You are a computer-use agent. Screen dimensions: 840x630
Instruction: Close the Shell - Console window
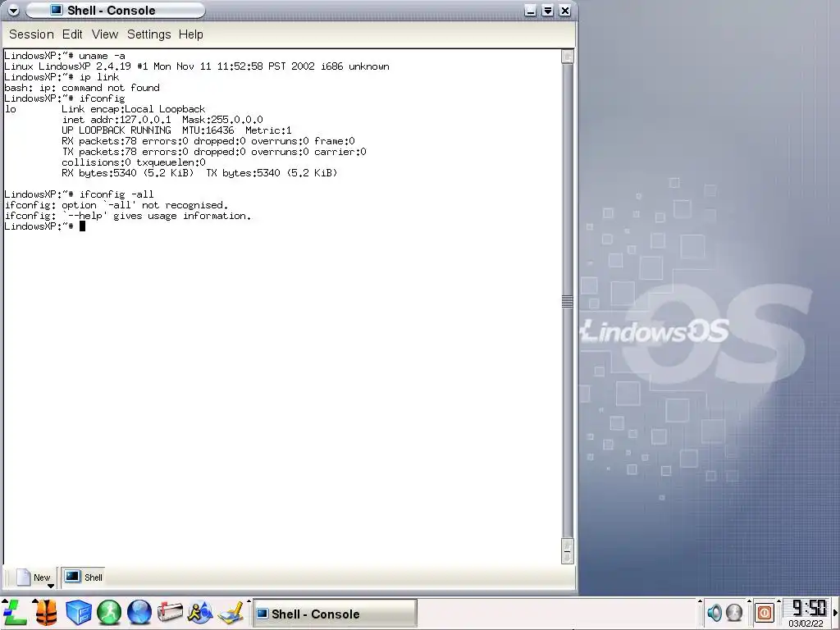(564, 10)
